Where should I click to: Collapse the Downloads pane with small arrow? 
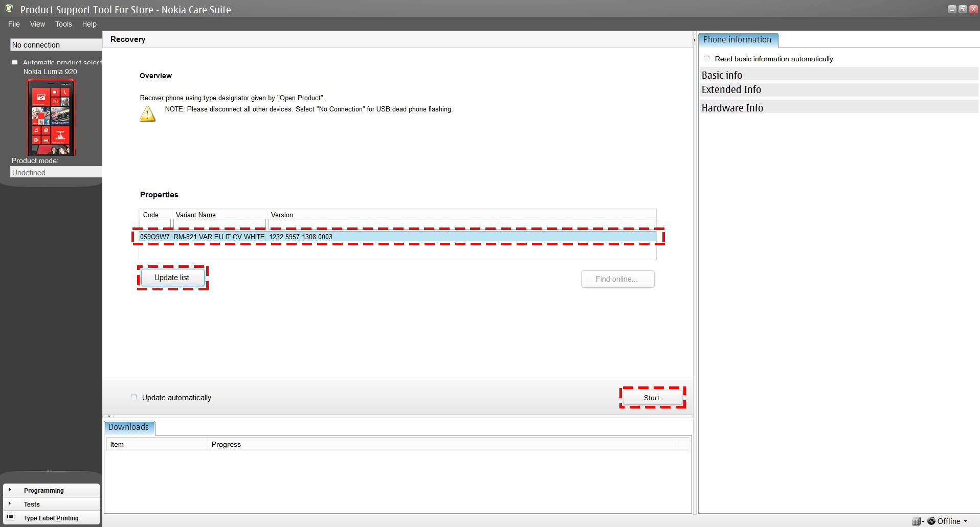click(109, 416)
